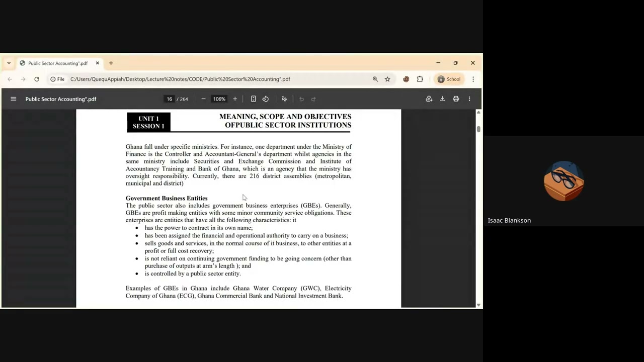
Task: Click the PDF vertical scrollbar thumb
Action: 478,129
